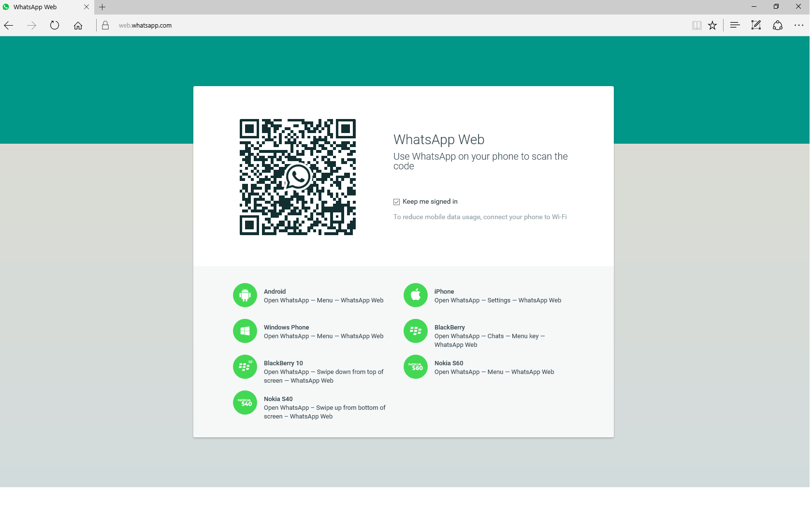This screenshot has width=812, height=508.
Task: Minimize the browser window
Action: pos(754,7)
